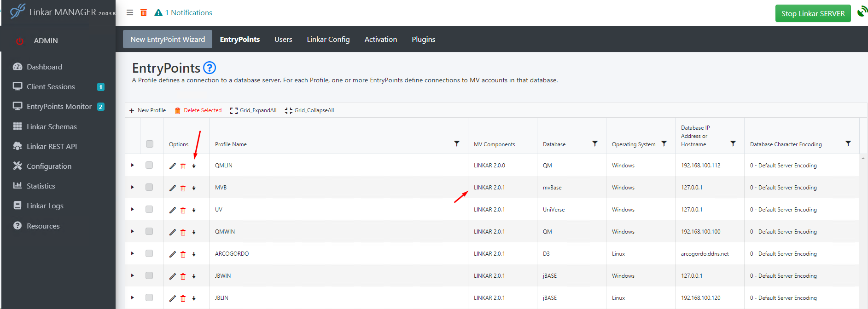Click the grid scrollbar up arrow

[863, 158]
